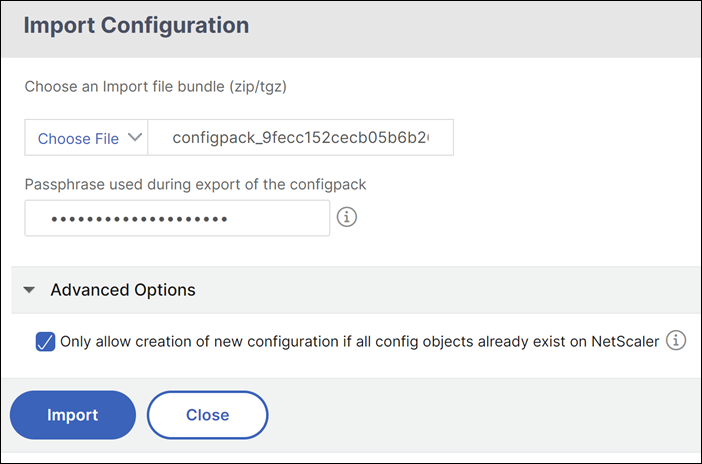
Task: Click the '(zip/tgz)' text in the bundle label
Action: point(258,86)
